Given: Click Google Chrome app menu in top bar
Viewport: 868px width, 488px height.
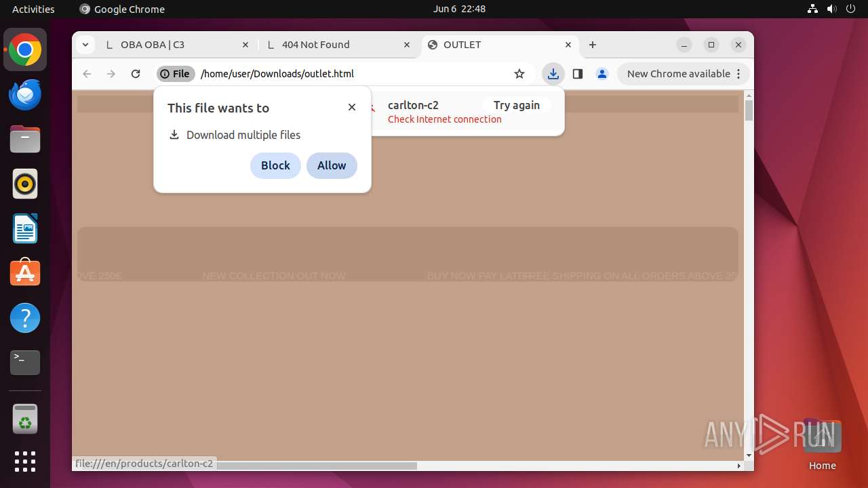Looking at the screenshot, I should [x=122, y=9].
